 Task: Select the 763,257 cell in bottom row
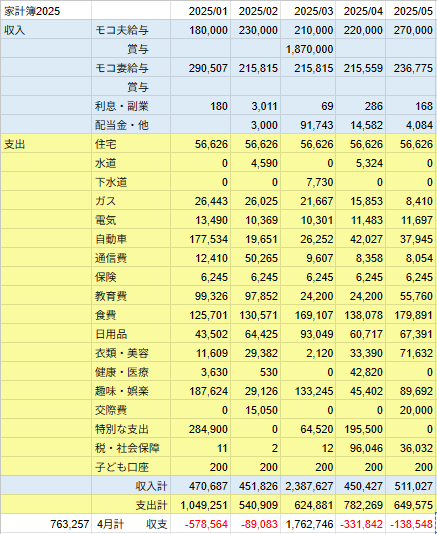point(46,524)
